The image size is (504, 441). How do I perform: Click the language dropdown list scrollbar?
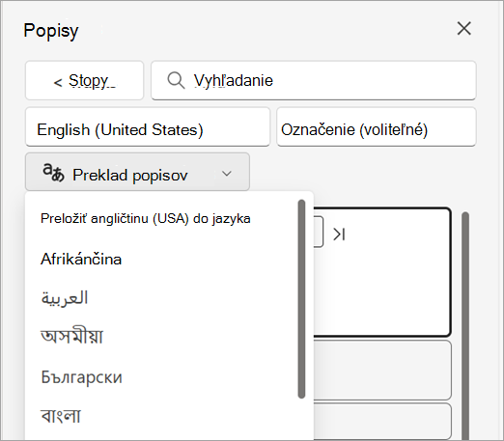(301, 299)
